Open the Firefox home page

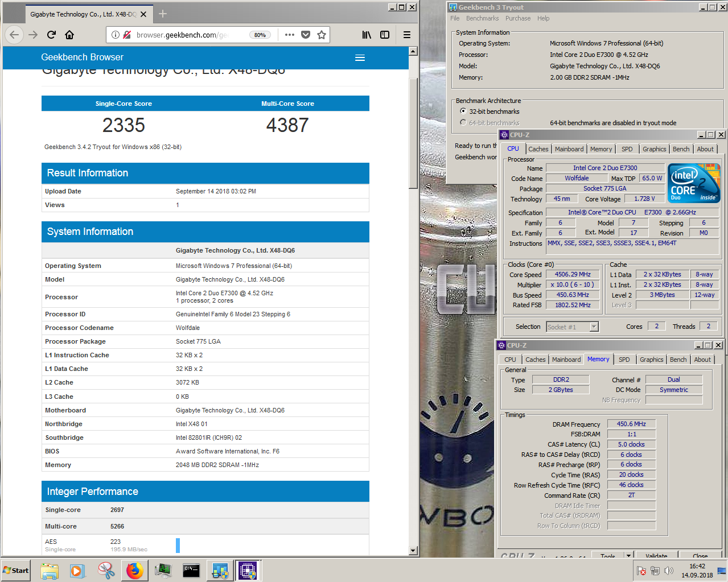(69, 35)
